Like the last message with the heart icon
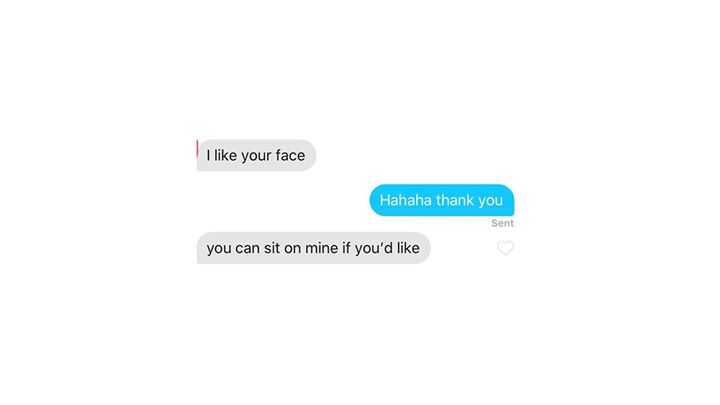 coord(505,248)
